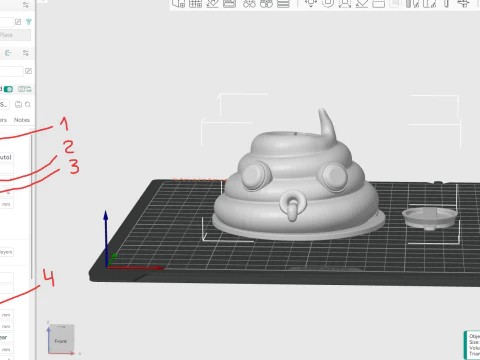This screenshot has width=480, height=360.
Task: Click the layers value field
Action: 7,252
